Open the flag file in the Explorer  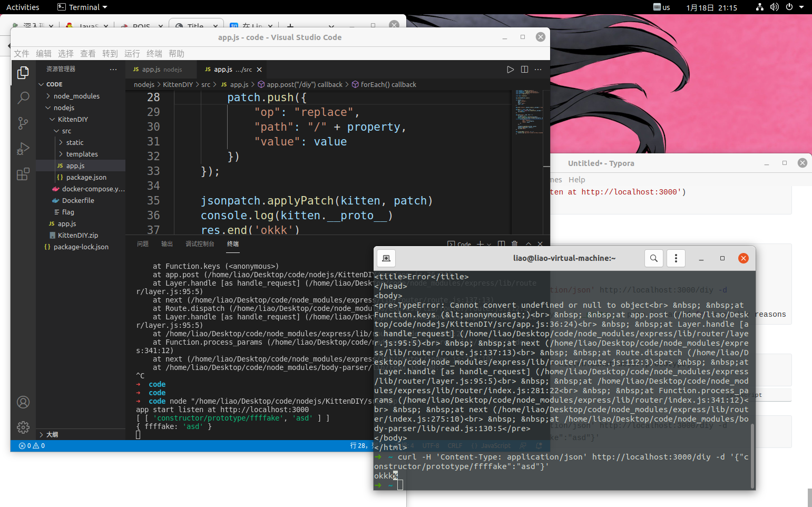81,212
